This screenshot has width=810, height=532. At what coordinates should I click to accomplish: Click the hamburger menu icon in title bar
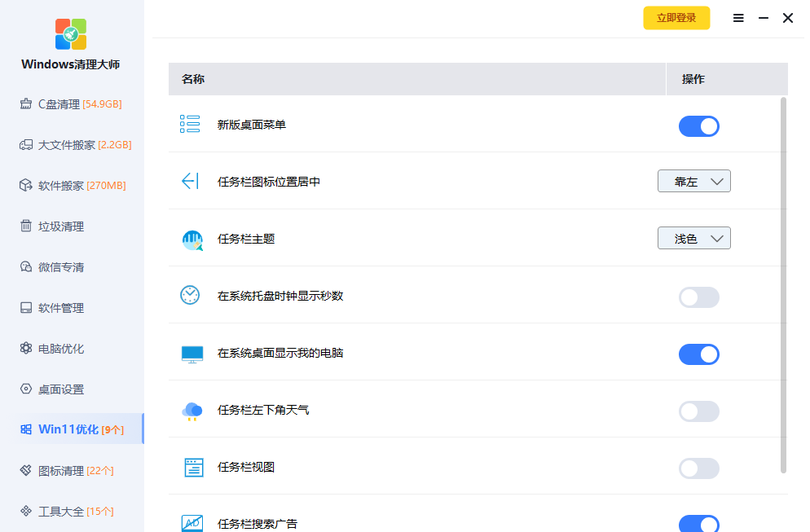738,18
